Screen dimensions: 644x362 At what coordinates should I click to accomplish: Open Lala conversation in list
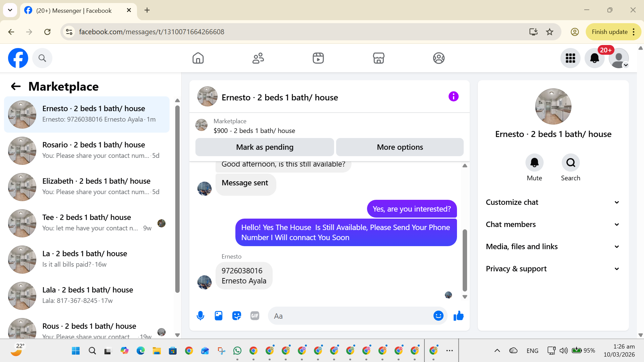87,296
